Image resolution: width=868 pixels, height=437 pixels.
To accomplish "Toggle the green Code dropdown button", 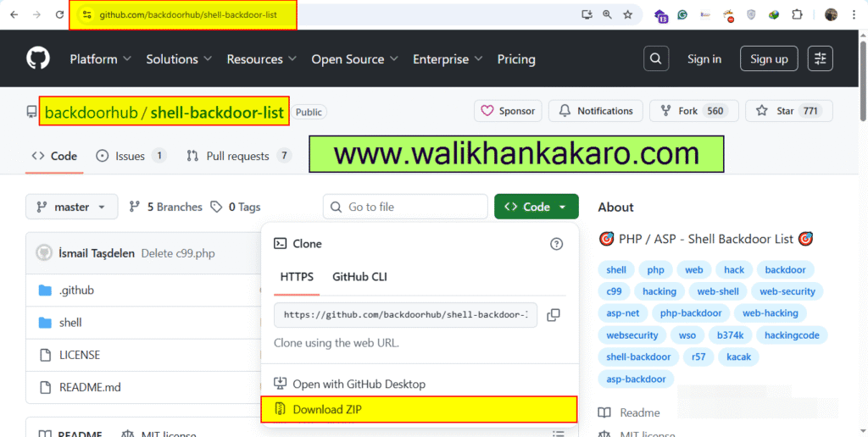I will click(x=536, y=207).
